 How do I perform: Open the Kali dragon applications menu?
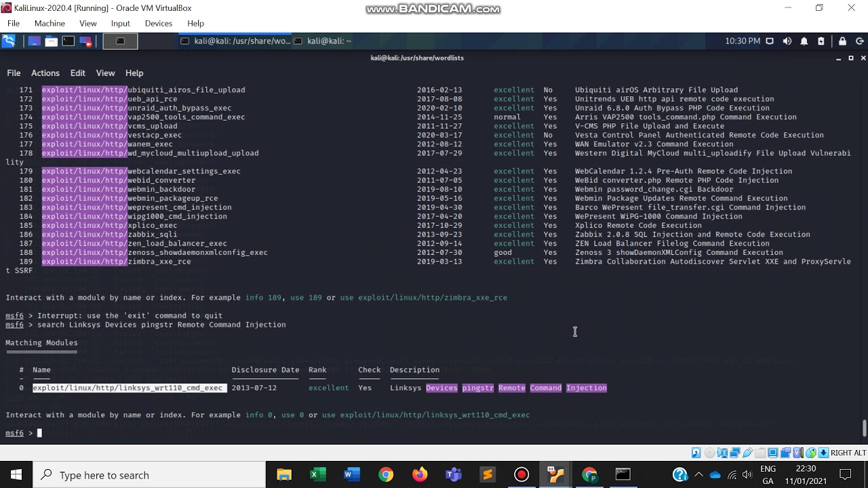tap(9, 41)
